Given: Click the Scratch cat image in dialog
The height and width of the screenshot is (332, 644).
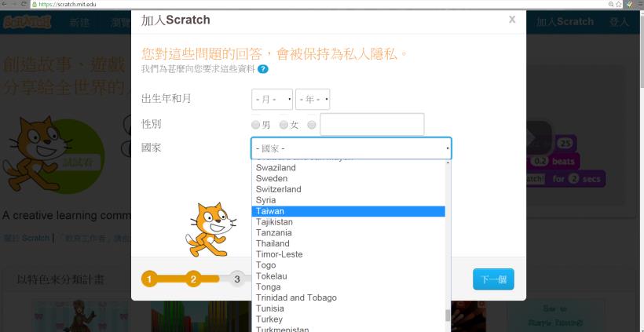Looking at the screenshot, I should (210, 229).
